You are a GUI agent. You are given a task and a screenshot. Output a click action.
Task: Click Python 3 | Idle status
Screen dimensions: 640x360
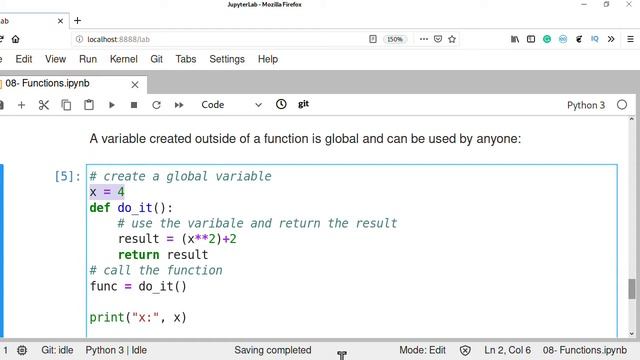[x=116, y=350]
